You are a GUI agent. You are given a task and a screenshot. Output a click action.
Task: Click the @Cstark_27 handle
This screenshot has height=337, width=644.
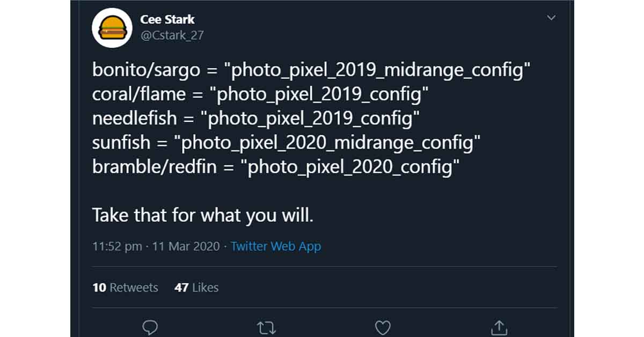click(172, 35)
